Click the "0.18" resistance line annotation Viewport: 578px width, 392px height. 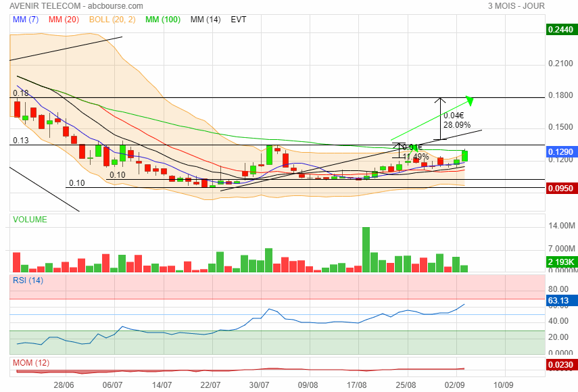[21, 93]
